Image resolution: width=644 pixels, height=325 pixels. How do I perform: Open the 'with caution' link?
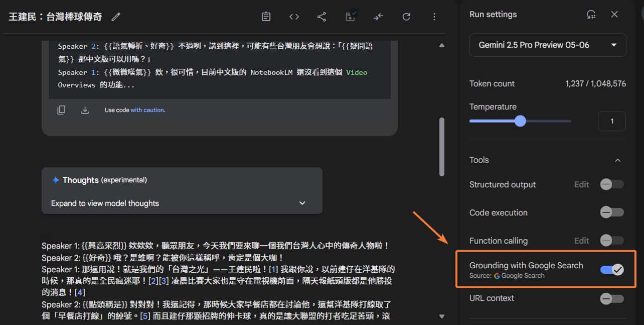(147, 110)
